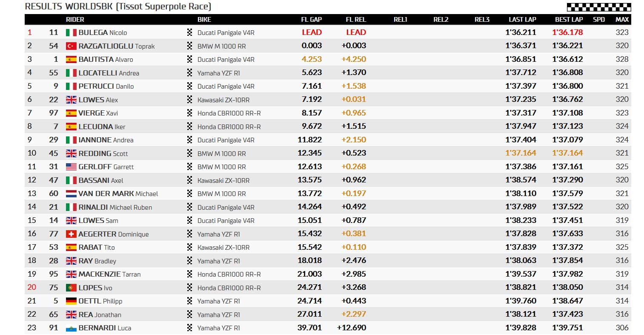Viewport: 644px width, 335px height.
Task: Click the checkered flag banner above the table
Action: [x=599, y=7]
